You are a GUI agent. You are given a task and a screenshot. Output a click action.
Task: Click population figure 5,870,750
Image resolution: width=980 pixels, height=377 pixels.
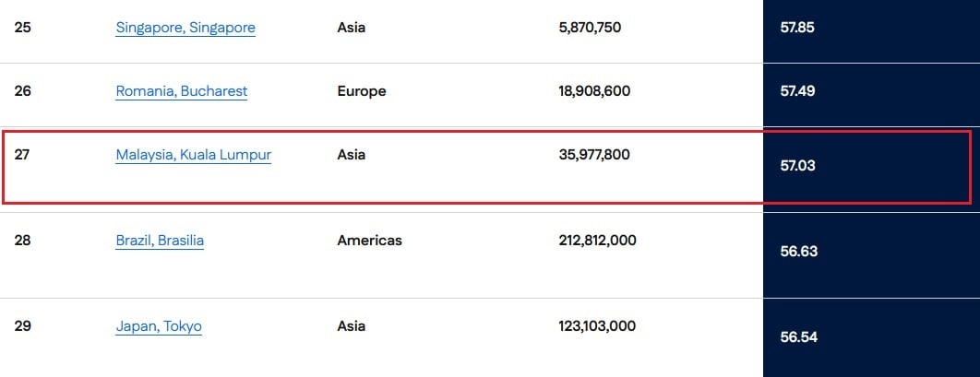click(x=590, y=28)
